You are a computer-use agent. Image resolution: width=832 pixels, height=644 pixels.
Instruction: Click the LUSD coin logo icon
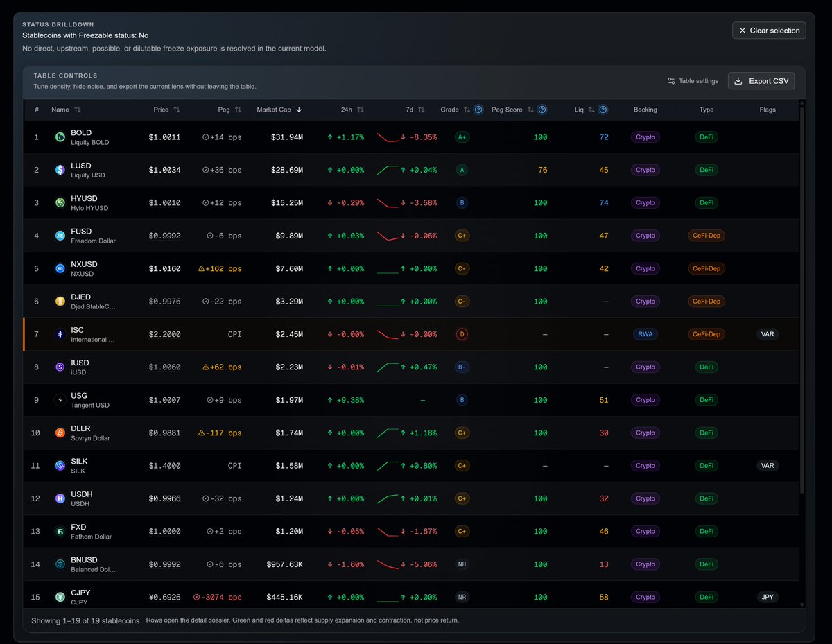tap(60, 170)
